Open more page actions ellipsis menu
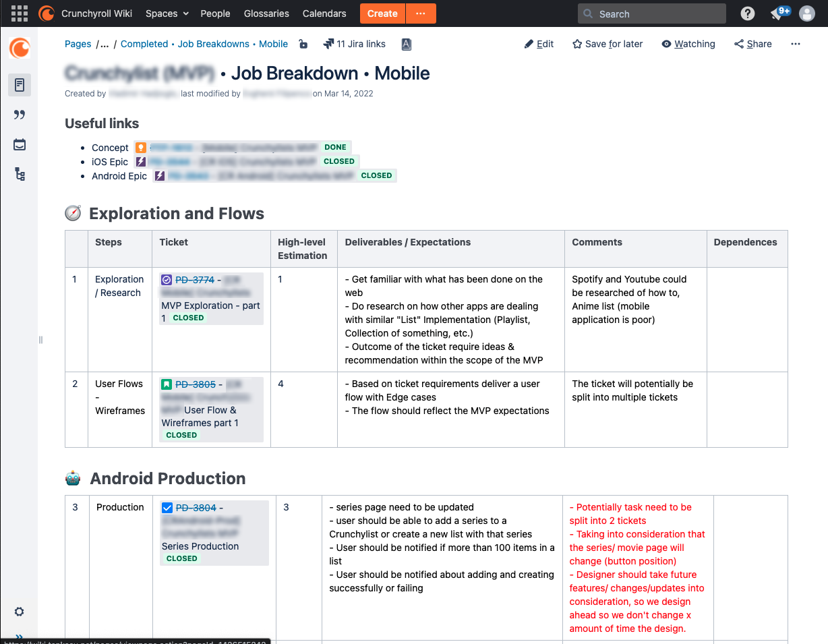This screenshot has height=644, width=828. pyautogui.click(x=796, y=44)
